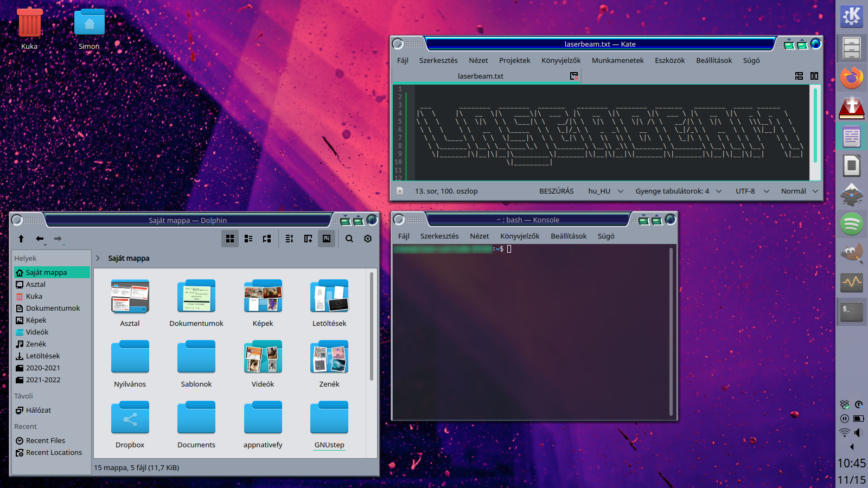Toggle split view in Dolphin toolbar
Screen dimensions: 868x488
pos(308,239)
